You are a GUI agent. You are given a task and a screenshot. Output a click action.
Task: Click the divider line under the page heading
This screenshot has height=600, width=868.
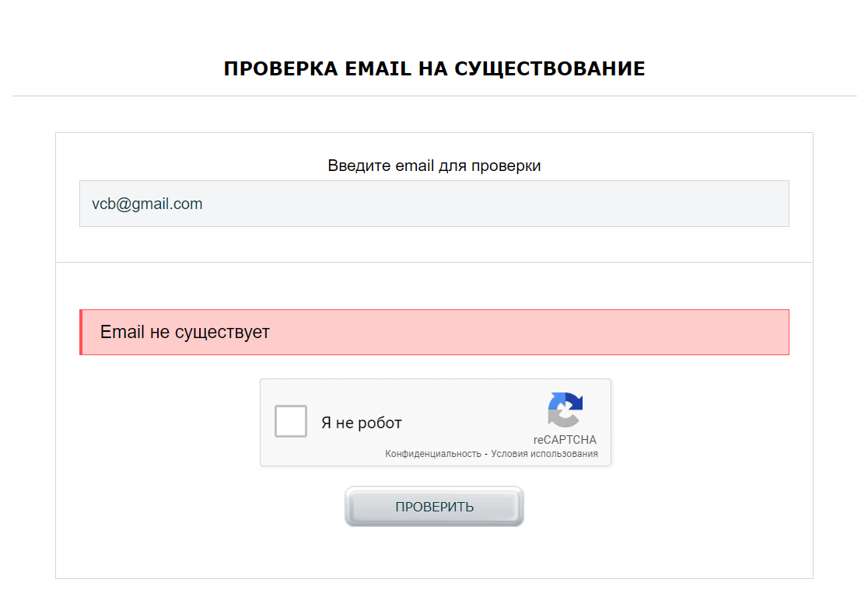pos(434,96)
